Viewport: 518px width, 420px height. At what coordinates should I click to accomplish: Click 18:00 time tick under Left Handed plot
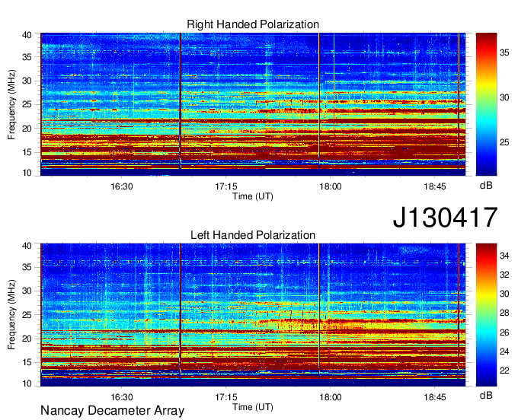331,397
